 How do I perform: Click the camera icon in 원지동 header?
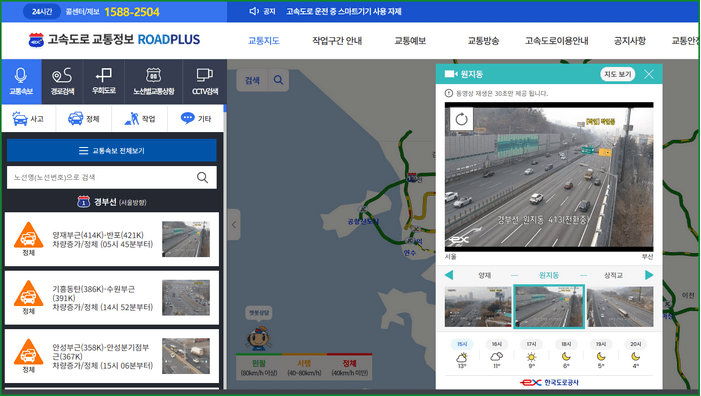(451, 74)
